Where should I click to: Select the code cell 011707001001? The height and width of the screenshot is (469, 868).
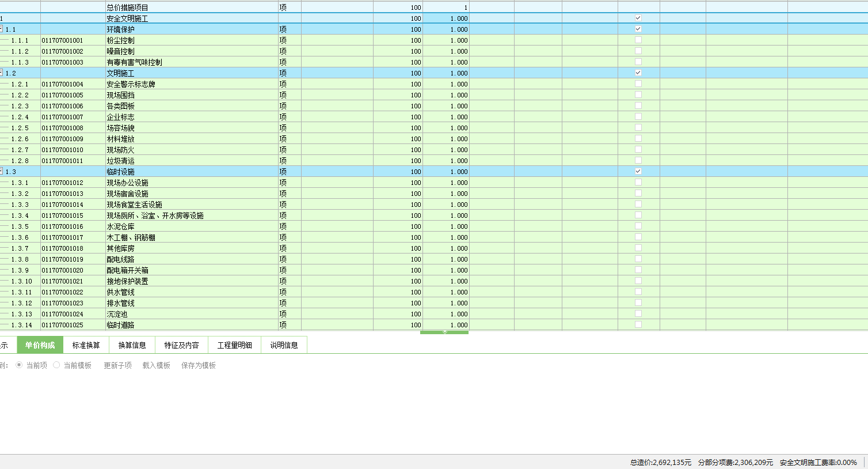pos(73,40)
